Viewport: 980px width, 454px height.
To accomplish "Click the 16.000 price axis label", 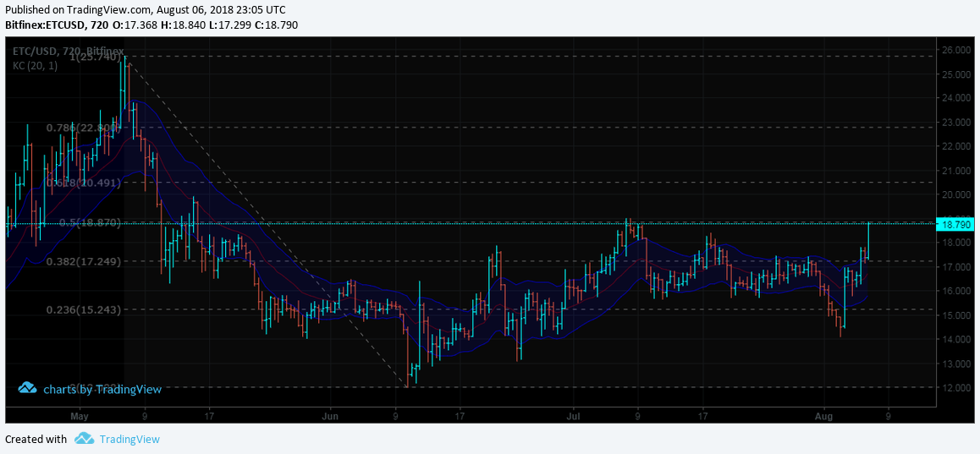I will coord(956,291).
